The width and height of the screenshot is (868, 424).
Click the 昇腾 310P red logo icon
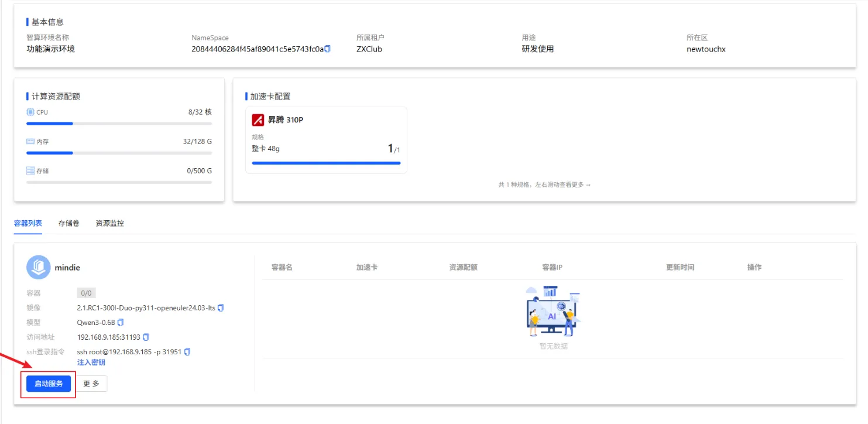[x=258, y=120]
